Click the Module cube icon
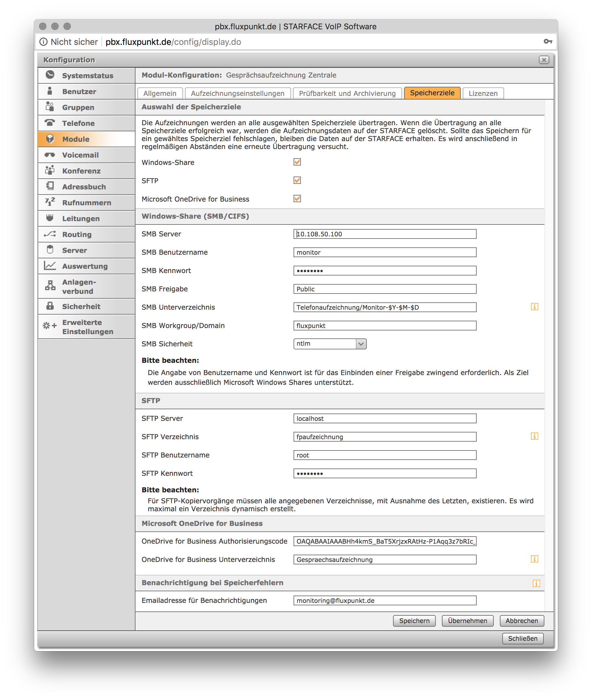The width and height of the screenshot is (592, 700). click(50, 139)
